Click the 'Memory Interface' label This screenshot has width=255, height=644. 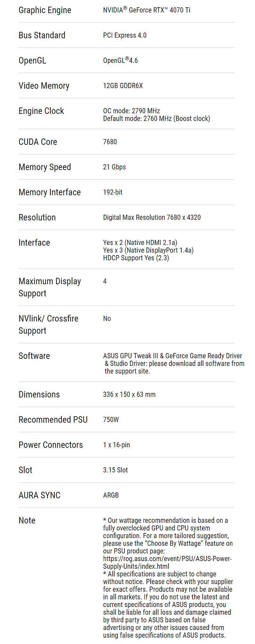50,192
